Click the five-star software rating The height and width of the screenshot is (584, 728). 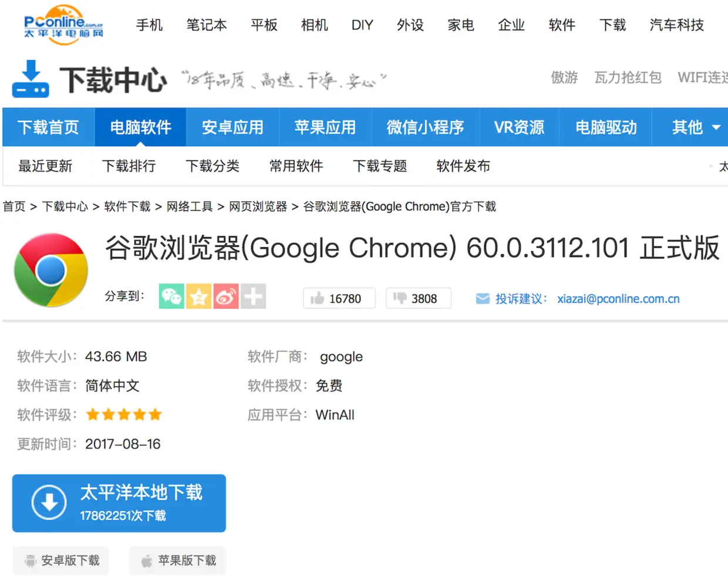click(x=124, y=415)
